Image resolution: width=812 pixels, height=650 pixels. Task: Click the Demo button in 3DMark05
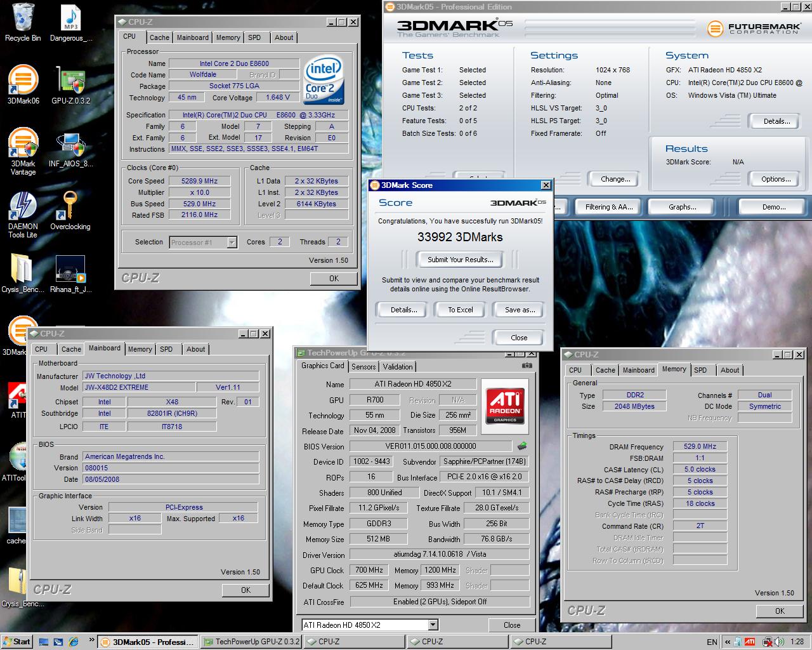coord(774,207)
